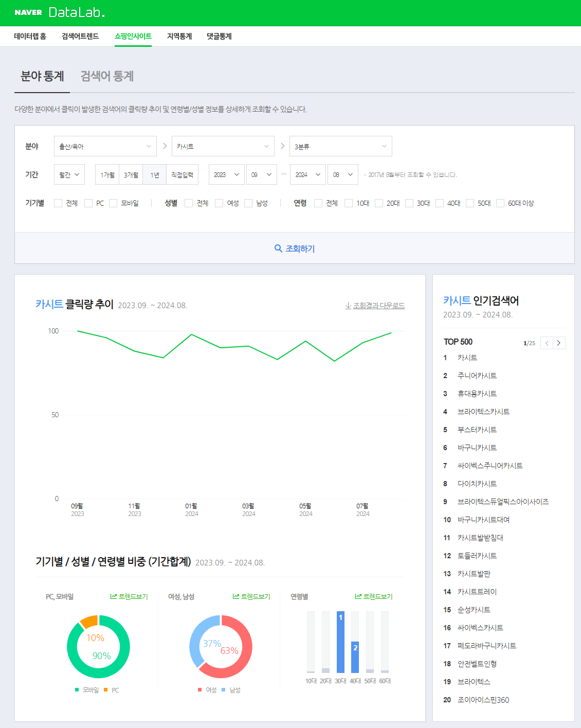This screenshot has height=728, width=581.
Task: Switch to the 검색어 통계 tab
Action: [107, 76]
